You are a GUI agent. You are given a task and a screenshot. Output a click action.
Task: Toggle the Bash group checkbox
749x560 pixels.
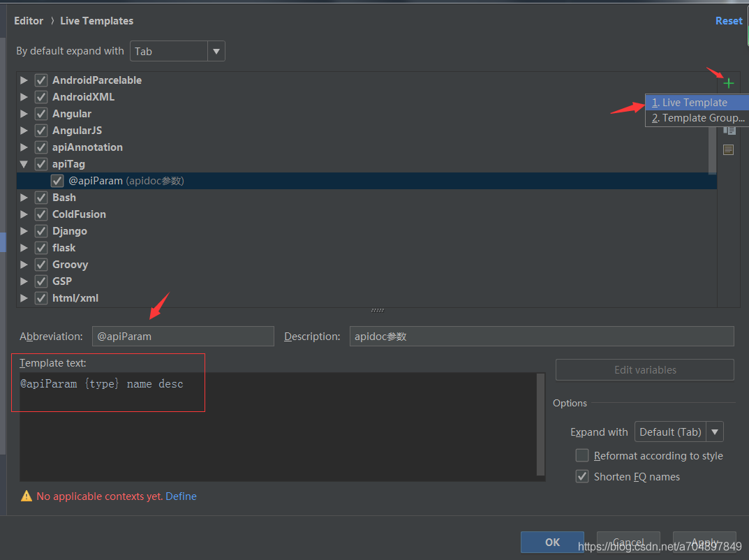tap(41, 198)
